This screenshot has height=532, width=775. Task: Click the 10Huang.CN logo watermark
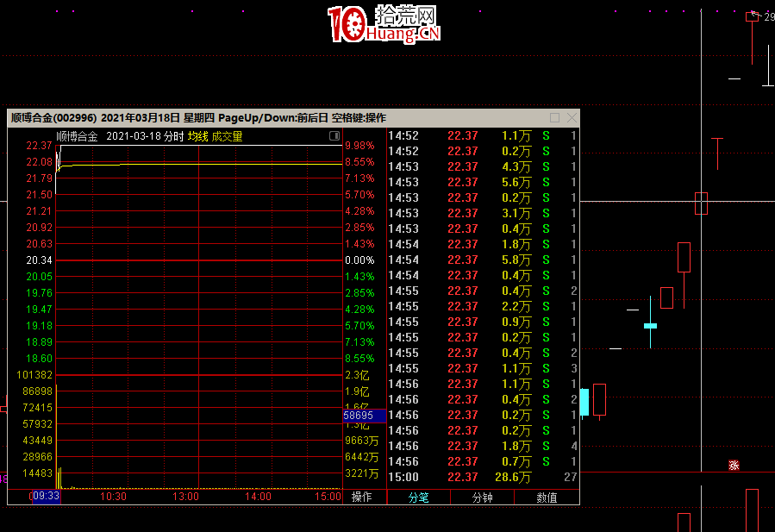(384, 24)
